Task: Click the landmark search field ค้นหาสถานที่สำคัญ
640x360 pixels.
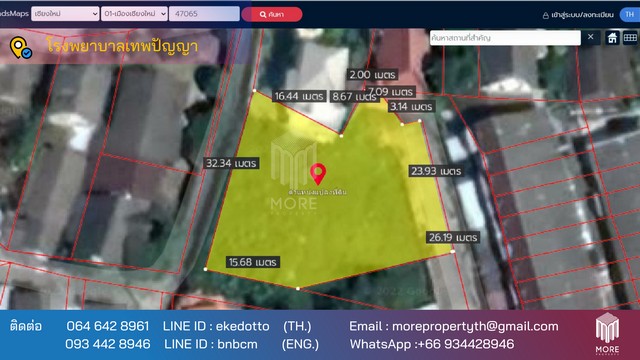Action: tap(505, 38)
